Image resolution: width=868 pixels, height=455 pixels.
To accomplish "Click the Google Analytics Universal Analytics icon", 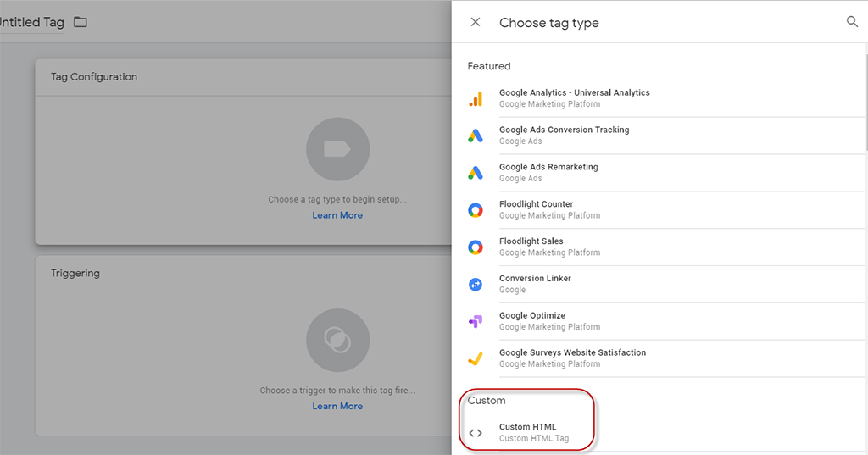I will point(476,98).
